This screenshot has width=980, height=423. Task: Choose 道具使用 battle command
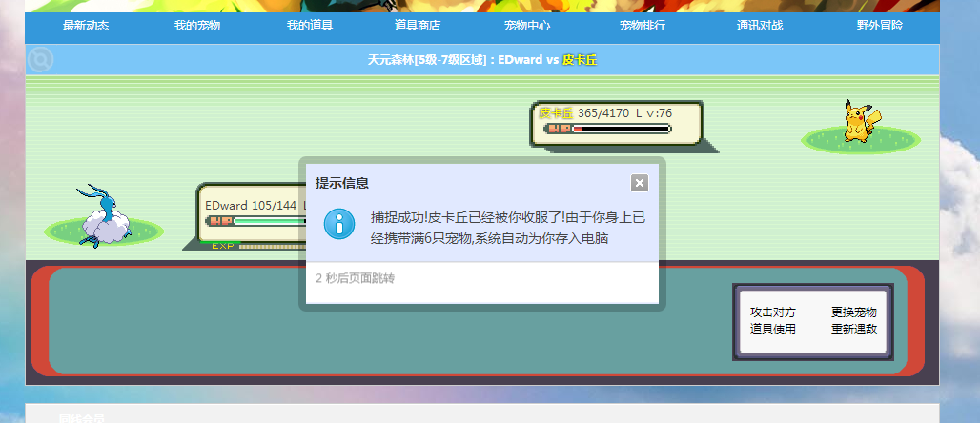point(773,330)
